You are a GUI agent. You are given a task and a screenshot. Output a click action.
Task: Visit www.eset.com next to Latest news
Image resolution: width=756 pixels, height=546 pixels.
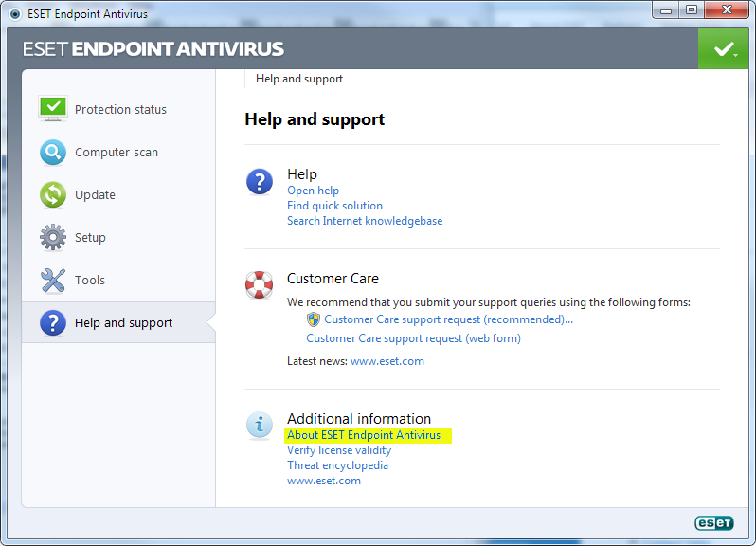387,361
